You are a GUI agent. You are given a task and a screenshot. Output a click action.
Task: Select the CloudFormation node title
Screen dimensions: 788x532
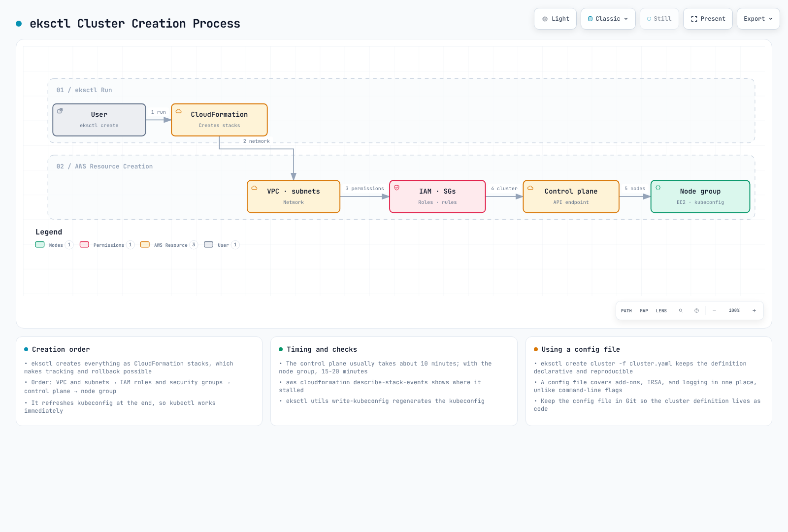(219, 114)
